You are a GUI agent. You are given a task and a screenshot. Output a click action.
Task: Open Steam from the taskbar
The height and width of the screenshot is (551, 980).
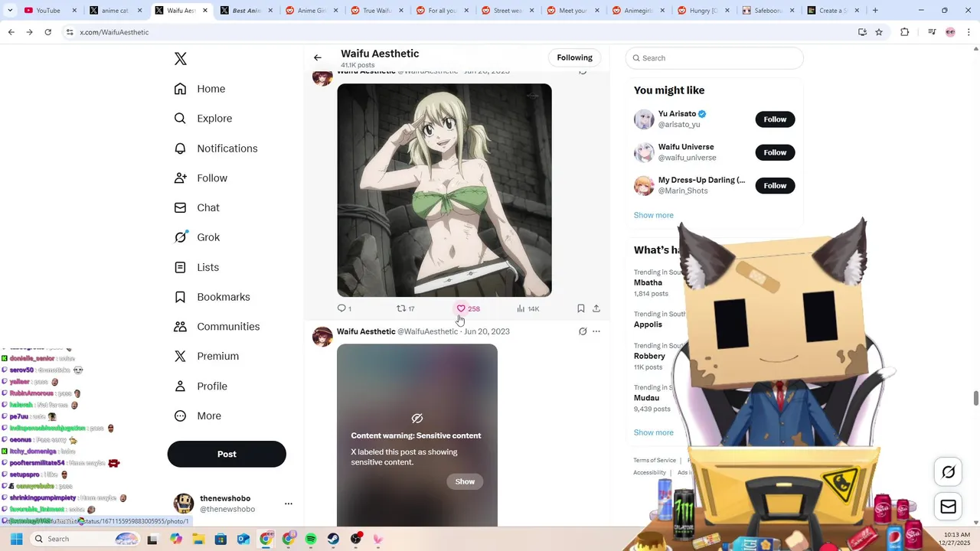click(x=332, y=539)
